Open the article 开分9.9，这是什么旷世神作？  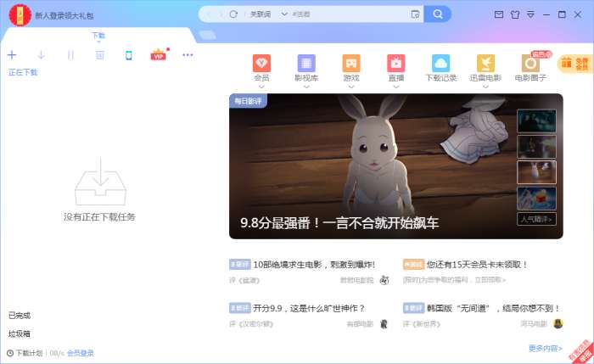[x=309, y=308]
